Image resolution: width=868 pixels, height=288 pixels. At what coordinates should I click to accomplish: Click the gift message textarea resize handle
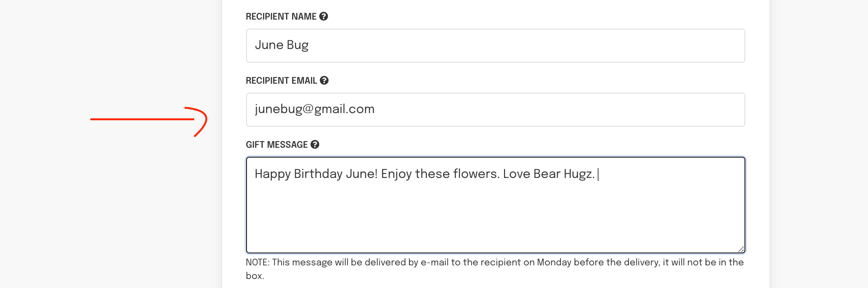(x=741, y=249)
